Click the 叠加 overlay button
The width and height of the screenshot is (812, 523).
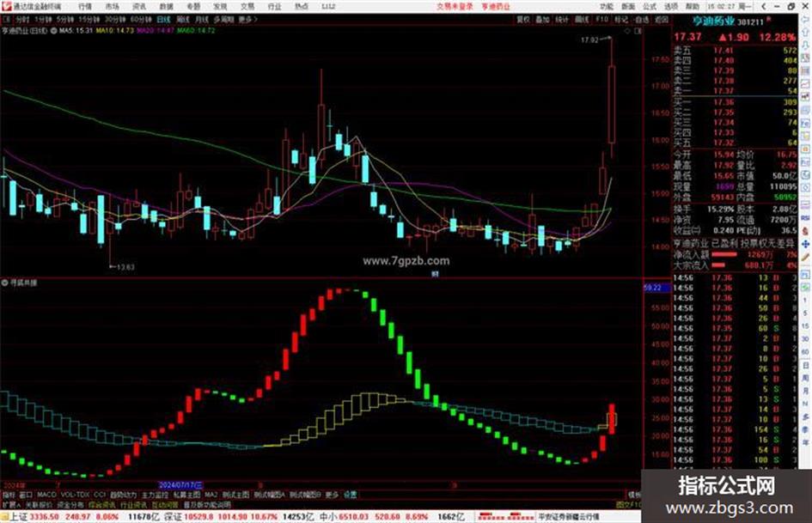542,19
